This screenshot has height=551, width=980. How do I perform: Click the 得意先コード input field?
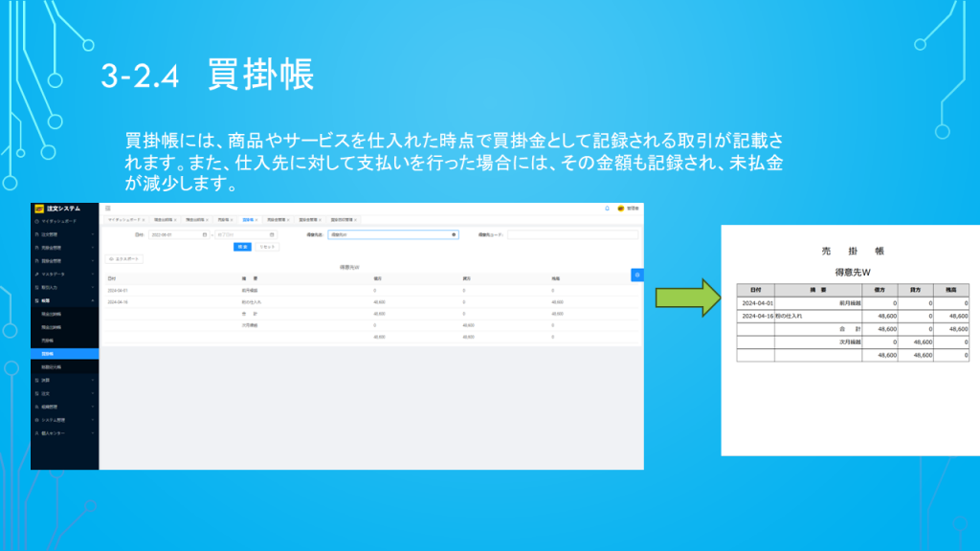click(x=572, y=235)
